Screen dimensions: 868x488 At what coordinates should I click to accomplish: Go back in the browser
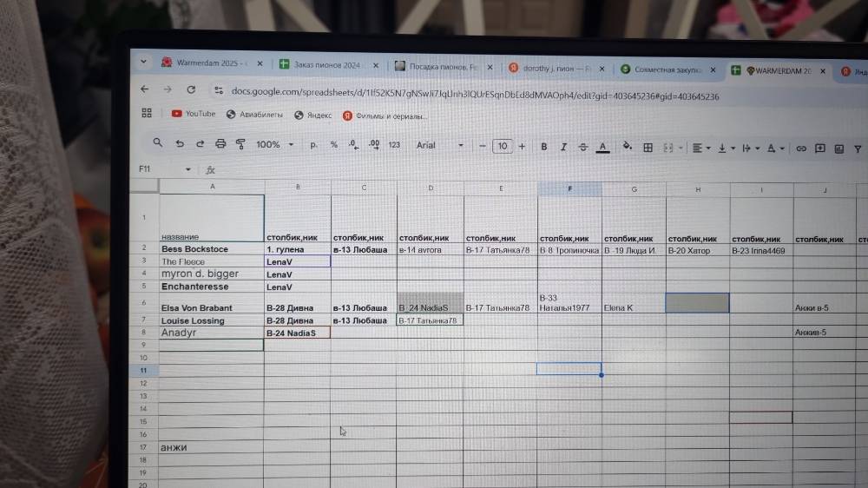point(144,89)
